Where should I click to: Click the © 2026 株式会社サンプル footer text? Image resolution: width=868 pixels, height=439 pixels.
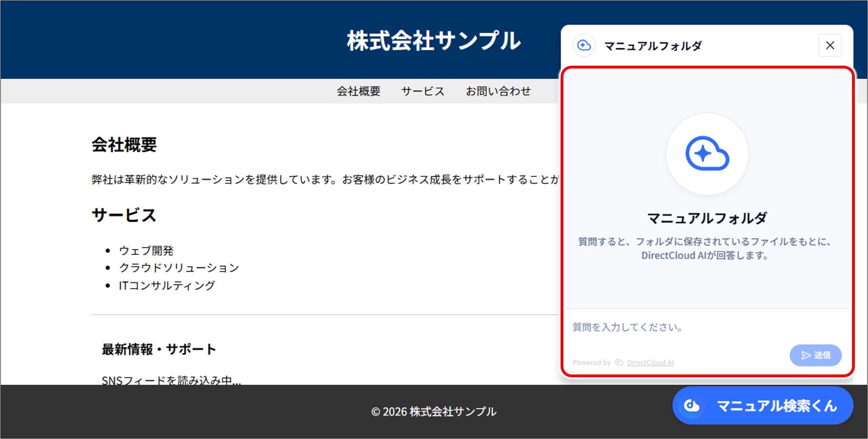click(x=434, y=412)
